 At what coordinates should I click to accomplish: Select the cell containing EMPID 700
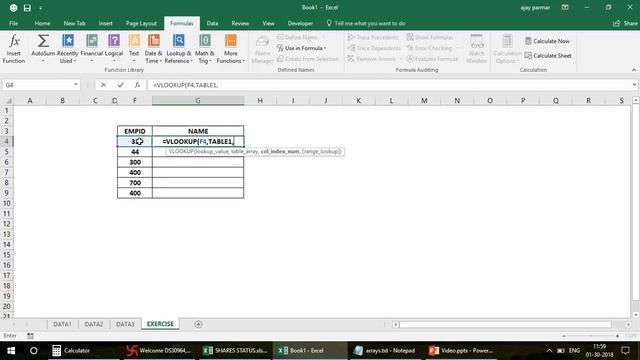coord(135,183)
